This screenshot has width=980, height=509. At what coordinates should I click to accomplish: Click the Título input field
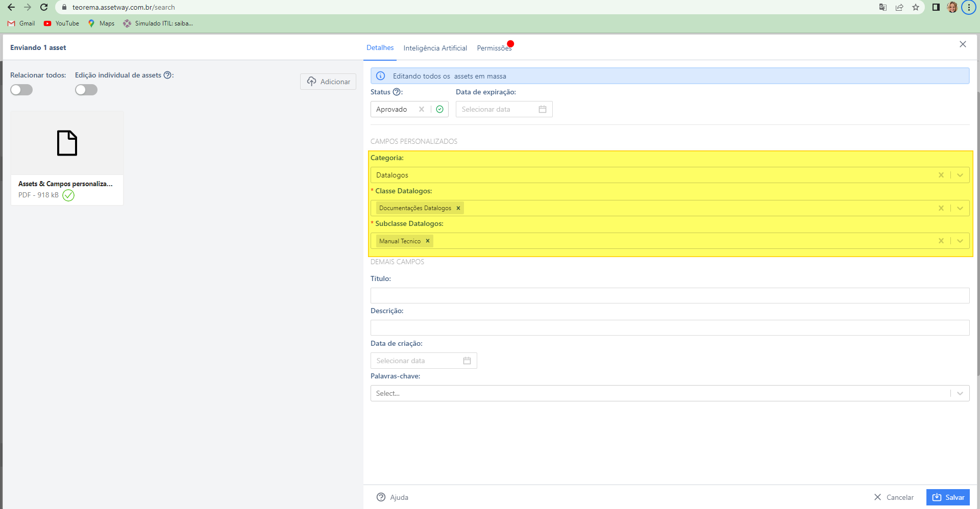click(x=670, y=295)
